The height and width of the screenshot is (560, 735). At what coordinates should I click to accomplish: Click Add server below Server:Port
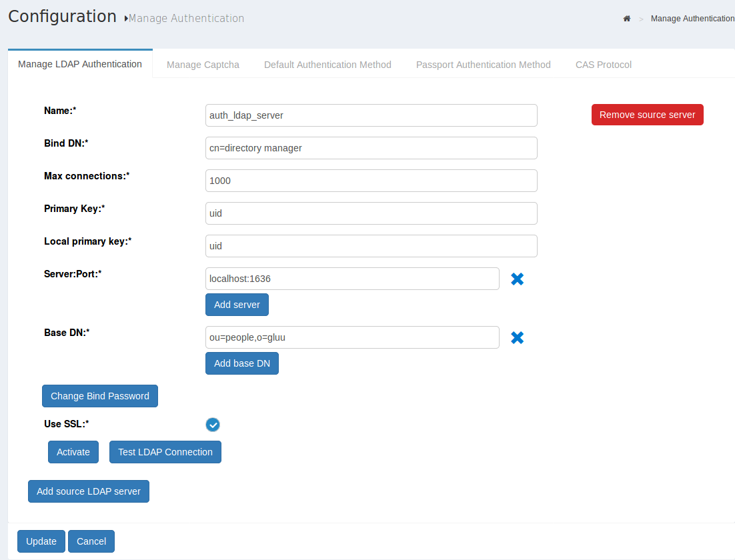pos(237,305)
